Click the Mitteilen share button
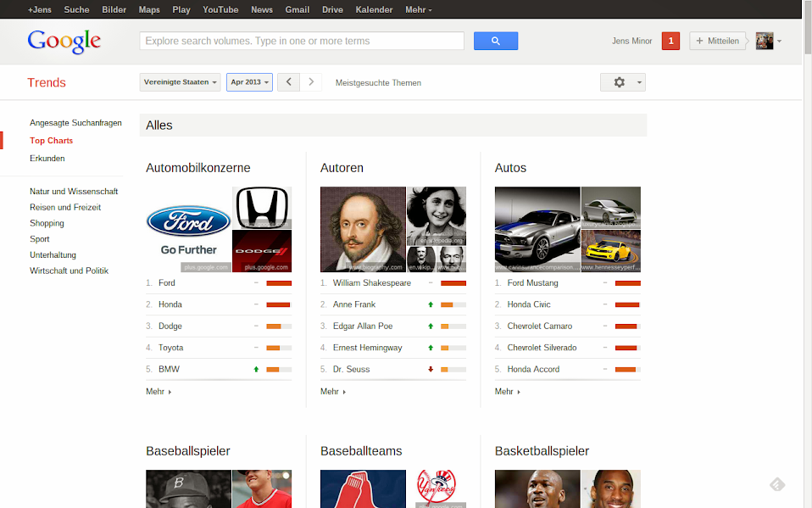 pos(718,41)
